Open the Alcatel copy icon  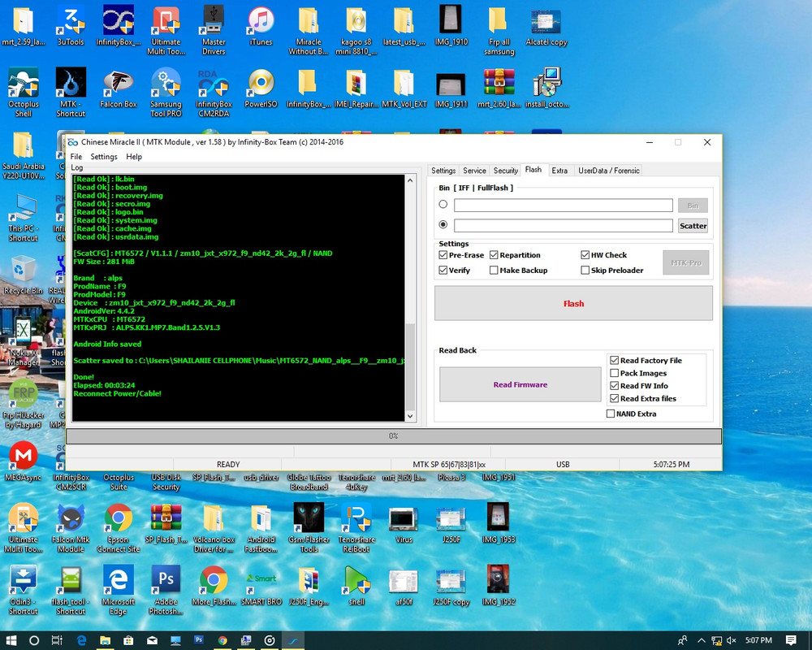tap(546, 26)
